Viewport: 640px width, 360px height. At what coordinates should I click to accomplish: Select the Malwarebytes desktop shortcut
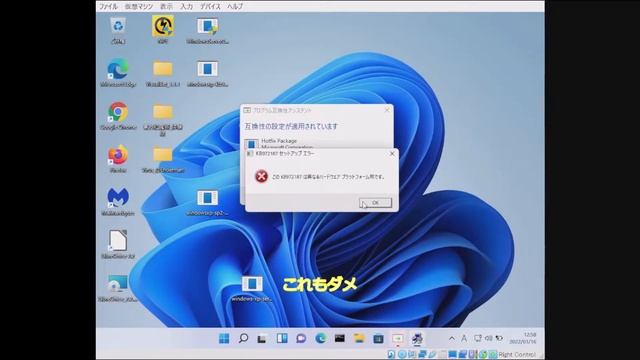[x=118, y=202]
